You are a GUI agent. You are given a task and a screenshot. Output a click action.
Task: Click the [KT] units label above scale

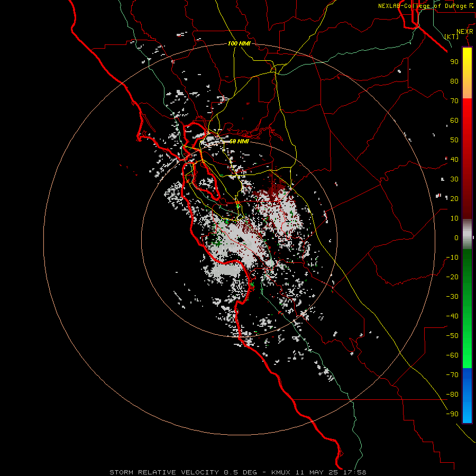point(452,36)
